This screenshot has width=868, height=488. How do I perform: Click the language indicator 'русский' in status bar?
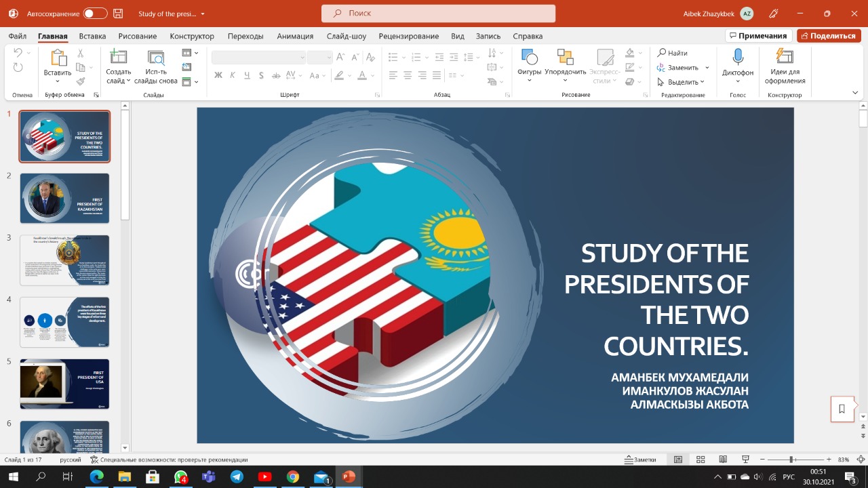pos(71,460)
